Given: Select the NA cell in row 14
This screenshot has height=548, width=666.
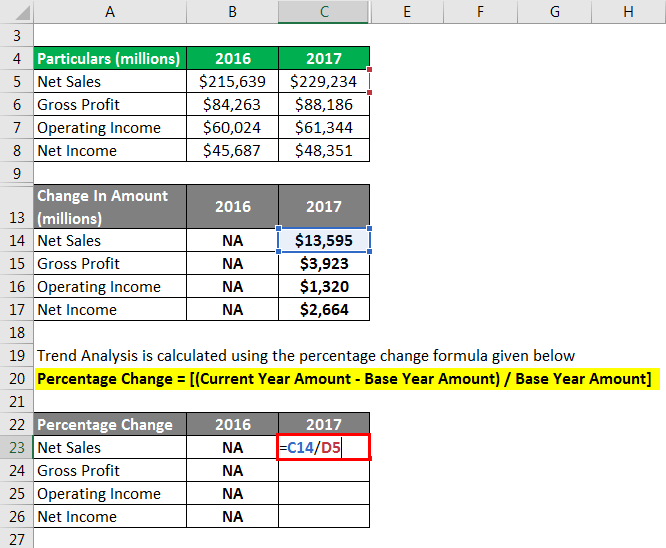Looking at the screenshot, I should tap(232, 240).
